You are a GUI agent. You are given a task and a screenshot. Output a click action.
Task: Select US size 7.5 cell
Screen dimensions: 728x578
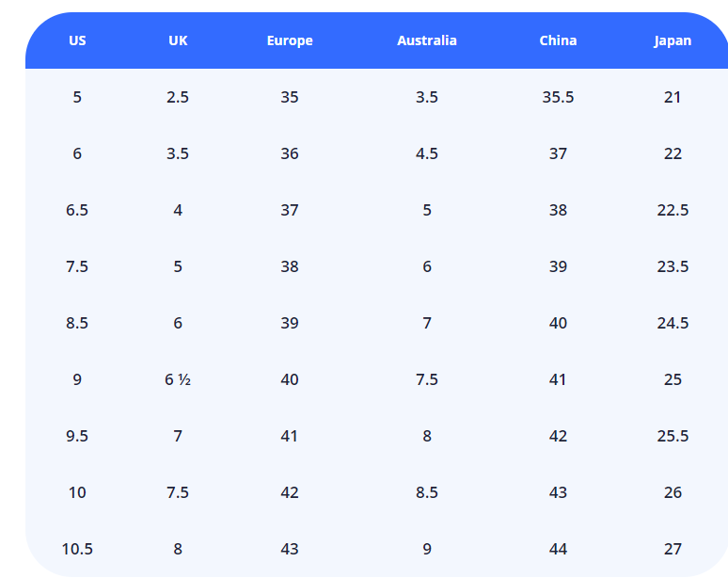[77, 266]
